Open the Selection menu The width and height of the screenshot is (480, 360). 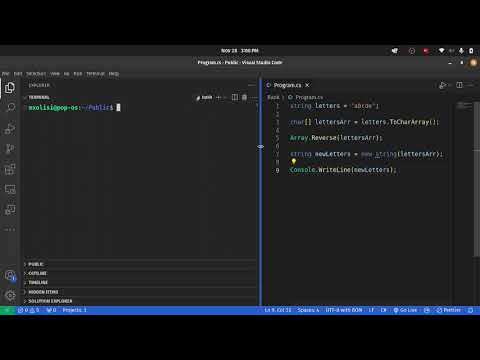point(36,74)
